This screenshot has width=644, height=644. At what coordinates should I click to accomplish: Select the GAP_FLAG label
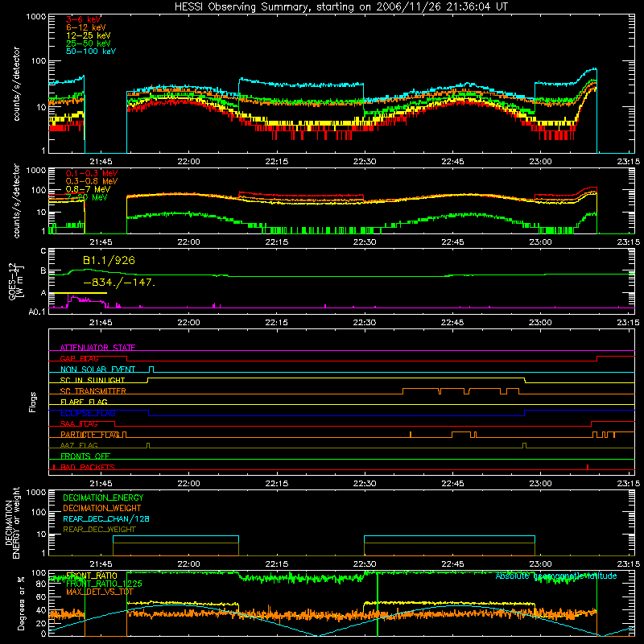(x=79, y=358)
